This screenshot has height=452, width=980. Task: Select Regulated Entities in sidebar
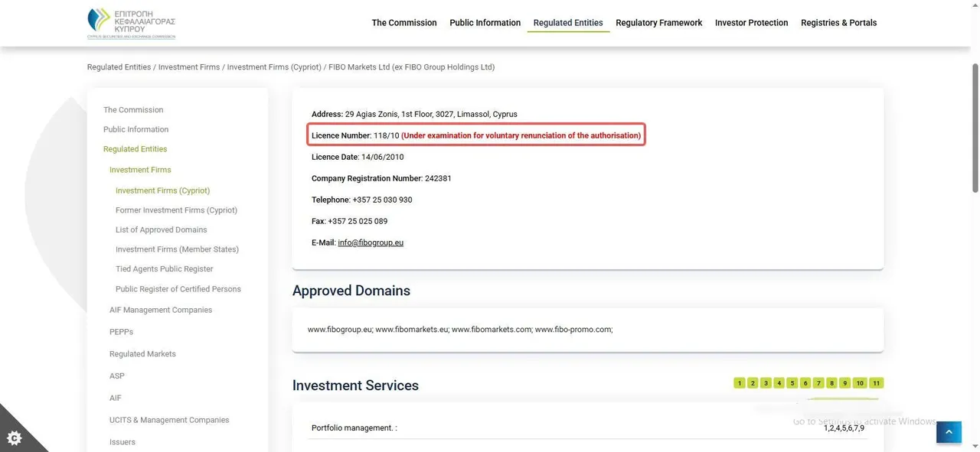136,149
